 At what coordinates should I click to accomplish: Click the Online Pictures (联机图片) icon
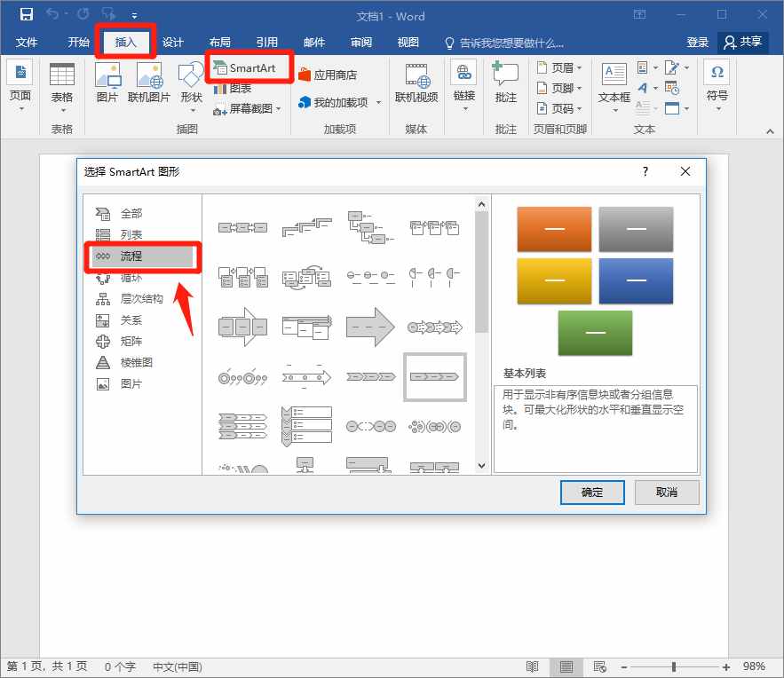[149, 83]
